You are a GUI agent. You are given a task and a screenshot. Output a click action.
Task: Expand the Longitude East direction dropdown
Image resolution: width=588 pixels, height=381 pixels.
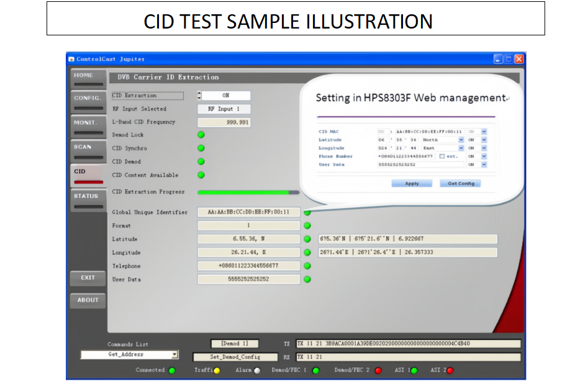pyautogui.click(x=461, y=148)
